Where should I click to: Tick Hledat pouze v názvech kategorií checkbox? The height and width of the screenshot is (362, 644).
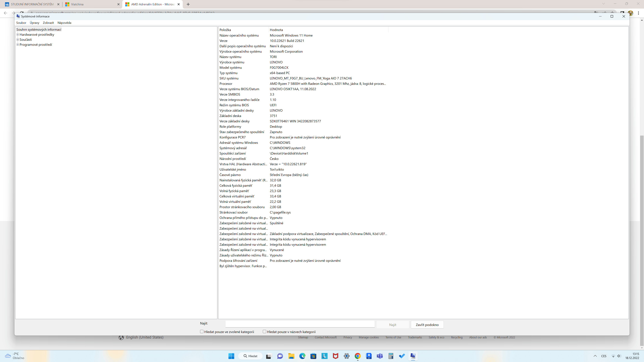click(264, 331)
